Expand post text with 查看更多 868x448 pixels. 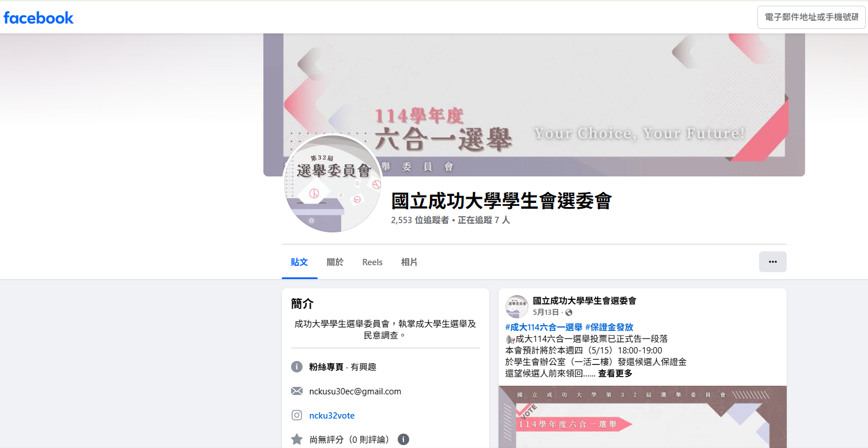click(615, 373)
